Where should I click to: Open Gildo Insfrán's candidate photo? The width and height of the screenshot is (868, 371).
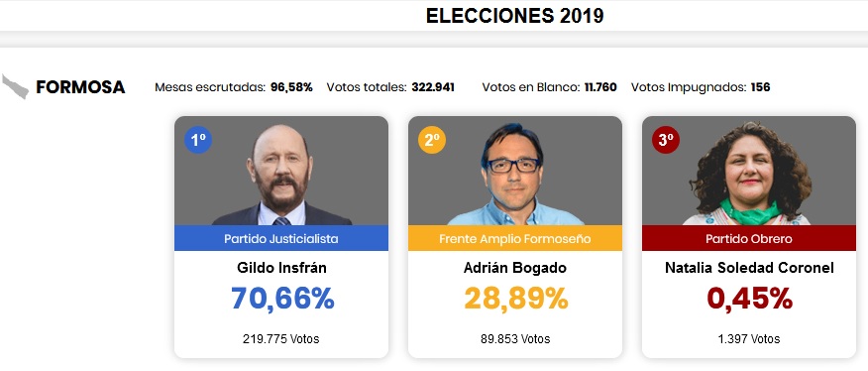(x=281, y=171)
